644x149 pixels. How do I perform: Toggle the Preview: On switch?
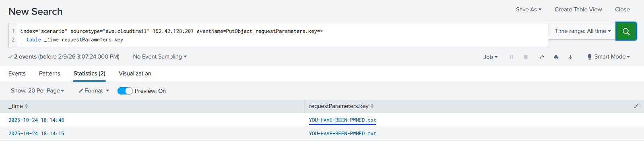click(x=125, y=91)
